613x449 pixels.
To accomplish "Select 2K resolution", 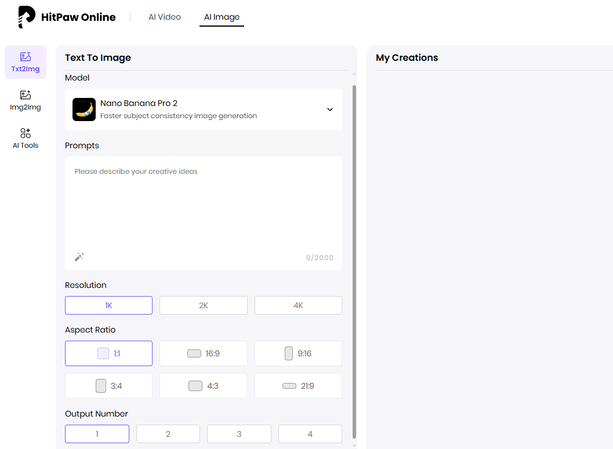I will coord(203,305).
